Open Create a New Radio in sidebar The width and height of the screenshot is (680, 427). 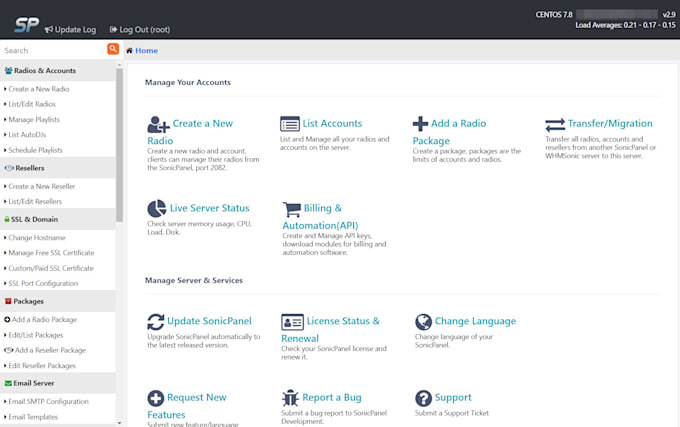coord(39,89)
